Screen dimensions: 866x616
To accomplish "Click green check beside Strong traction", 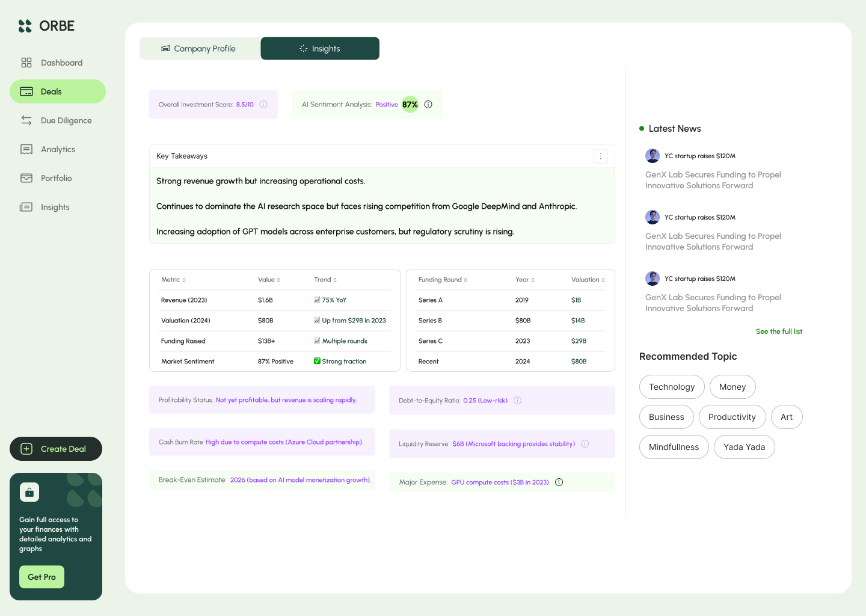I will [317, 361].
